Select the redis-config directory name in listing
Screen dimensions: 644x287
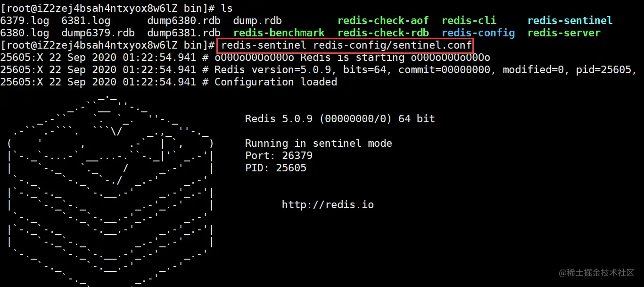[479, 33]
